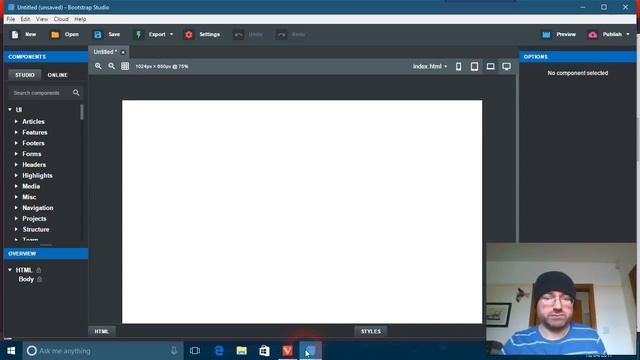Screen dimensions: 640x360
Task: Click the New file icon
Action: click(x=15, y=35)
